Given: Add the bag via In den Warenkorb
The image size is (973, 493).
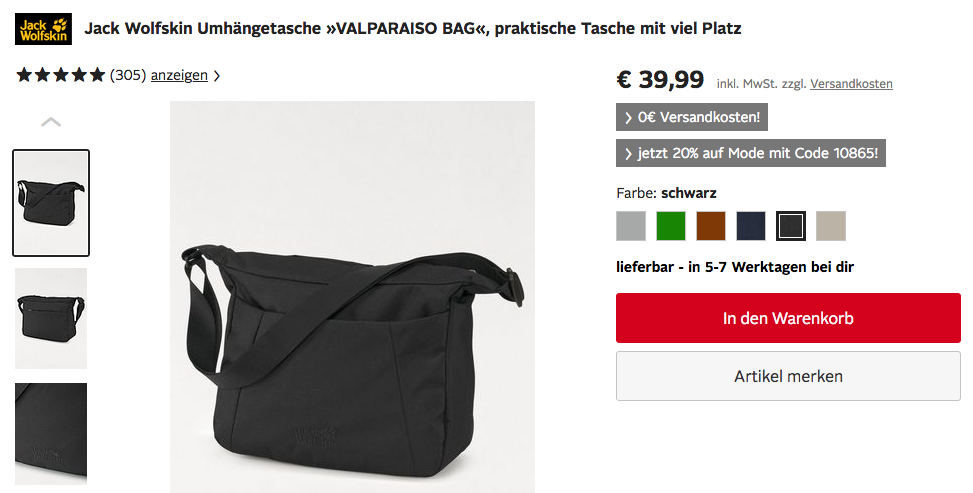Looking at the screenshot, I should (x=788, y=318).
